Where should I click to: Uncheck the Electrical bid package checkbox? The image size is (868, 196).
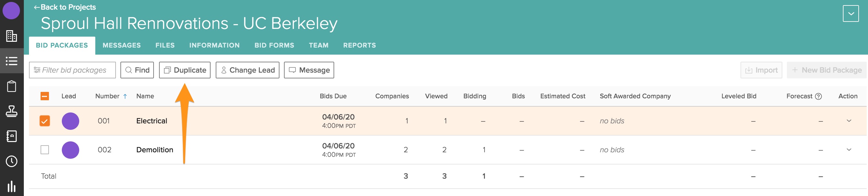point(44,121)
